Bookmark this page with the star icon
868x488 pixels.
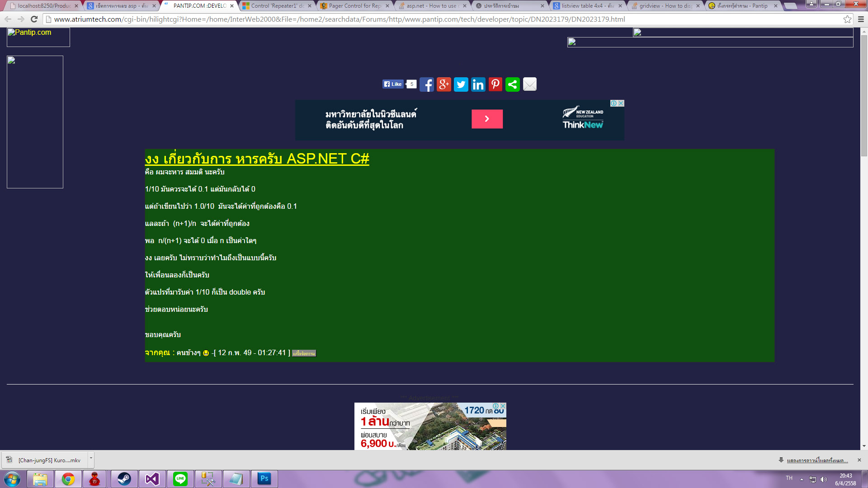click(x=847, y=19)
